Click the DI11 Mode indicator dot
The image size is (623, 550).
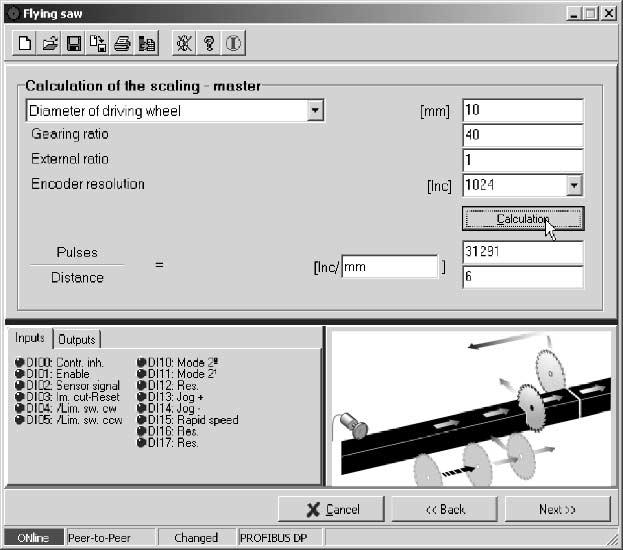pyautogui.click(x=141, y=374)
